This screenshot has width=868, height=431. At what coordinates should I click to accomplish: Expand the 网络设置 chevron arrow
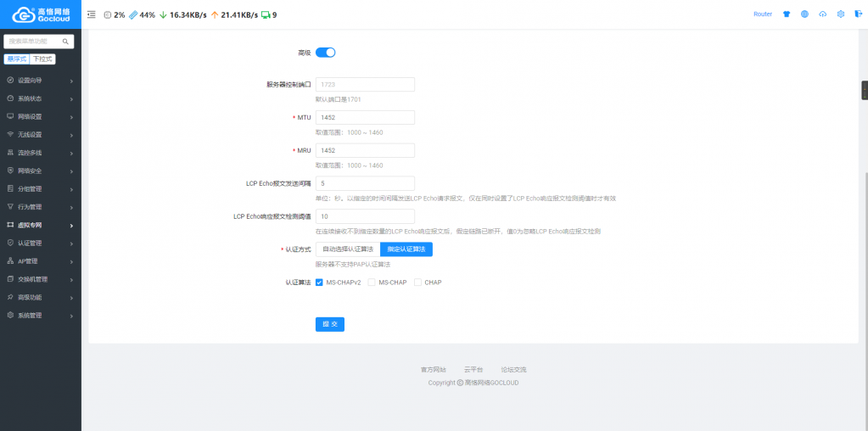72,117
